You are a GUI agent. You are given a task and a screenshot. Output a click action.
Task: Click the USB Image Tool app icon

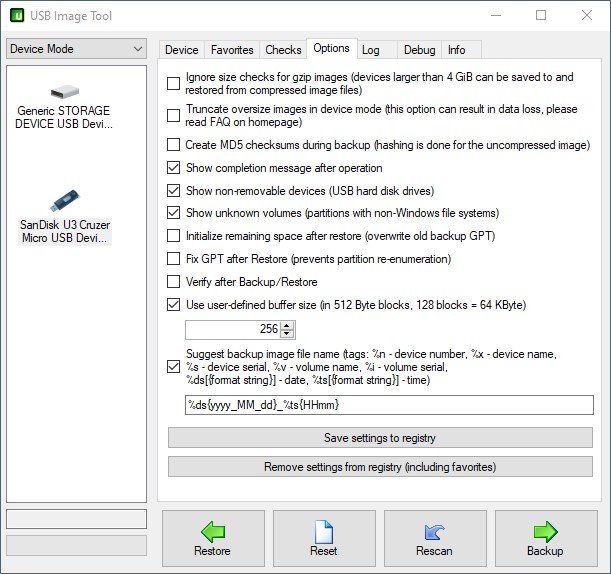(x=17, y=16)
